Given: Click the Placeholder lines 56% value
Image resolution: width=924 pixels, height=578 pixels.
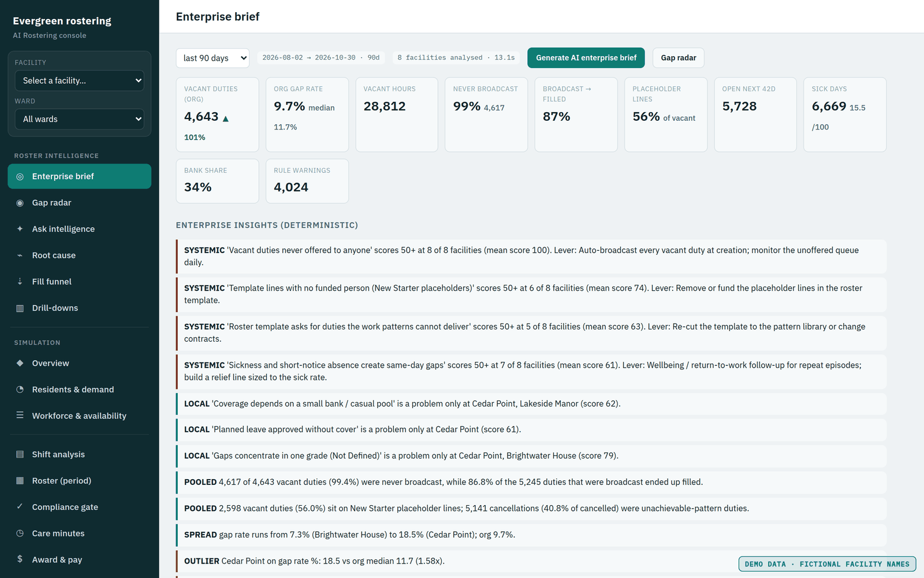Looking at the screenshot, I should coord(646,117).
